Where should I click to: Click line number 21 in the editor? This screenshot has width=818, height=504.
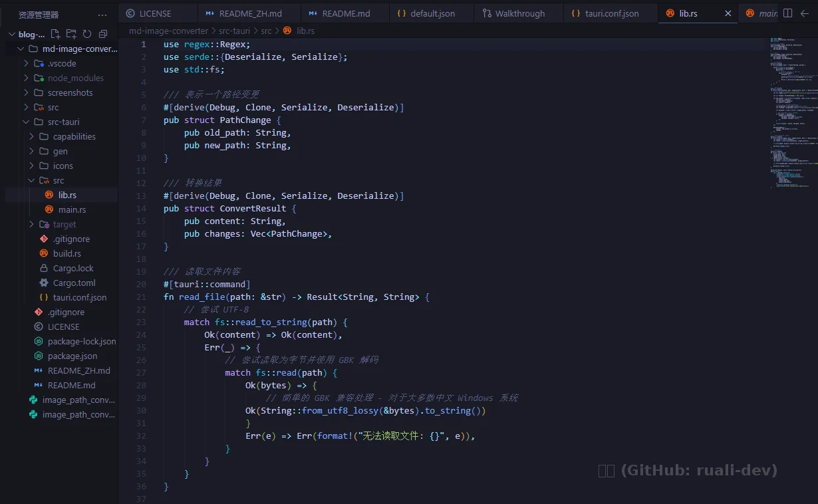[140, 297]
